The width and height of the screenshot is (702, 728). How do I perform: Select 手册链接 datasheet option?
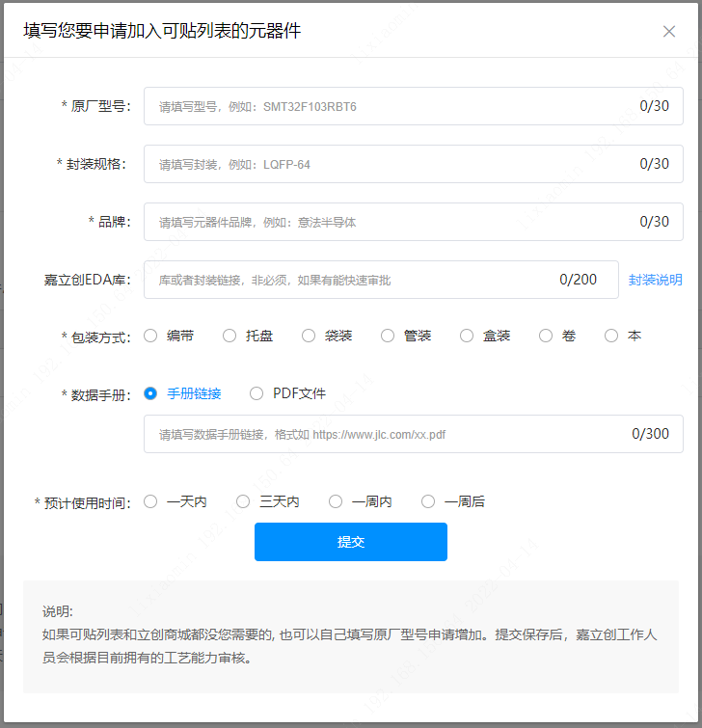tap(150, 393)
